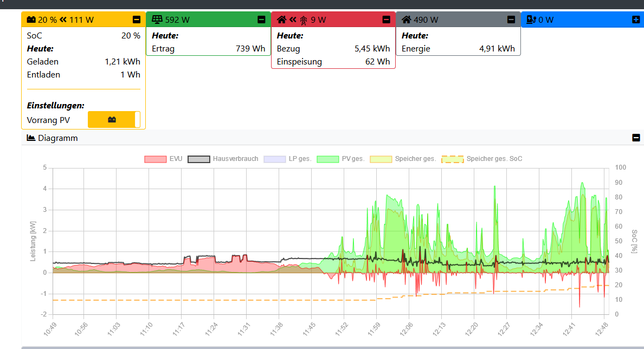Toggle EVU series visibility in chart legend
Viewport: 644px width, 349px height.
155,159
